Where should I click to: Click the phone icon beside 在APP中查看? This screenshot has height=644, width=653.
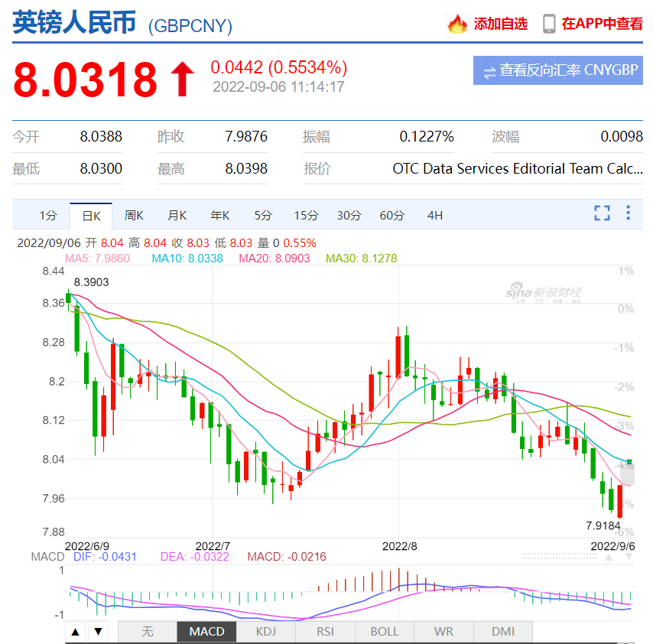548,24
